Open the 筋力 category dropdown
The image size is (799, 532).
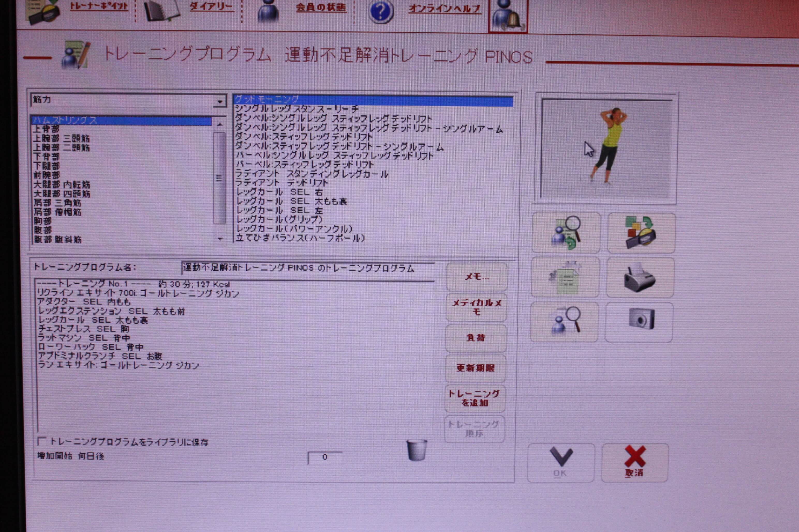(x=220, y=101)
